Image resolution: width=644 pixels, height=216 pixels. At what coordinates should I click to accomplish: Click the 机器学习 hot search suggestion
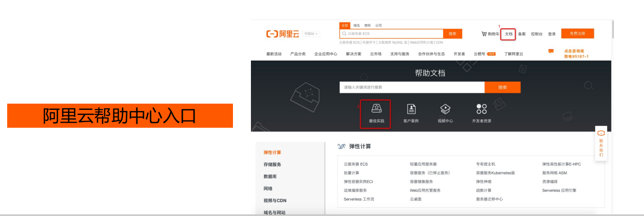click(369, 43)
